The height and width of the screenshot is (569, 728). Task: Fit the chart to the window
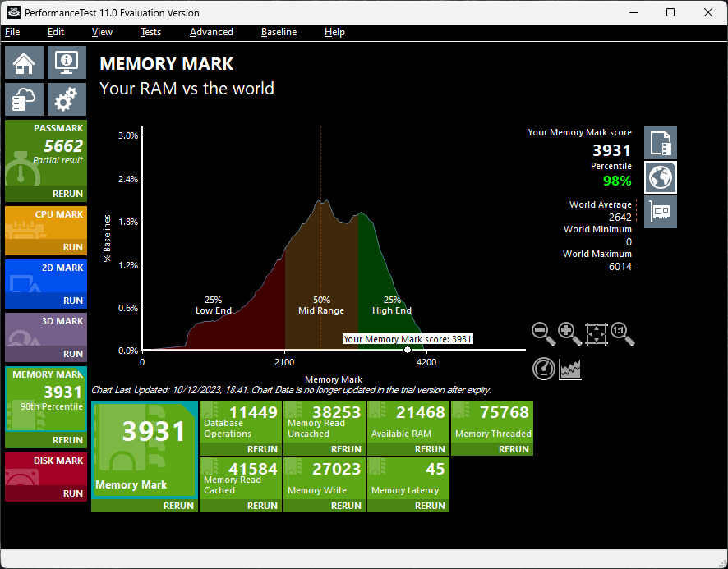tap(596, 333)
